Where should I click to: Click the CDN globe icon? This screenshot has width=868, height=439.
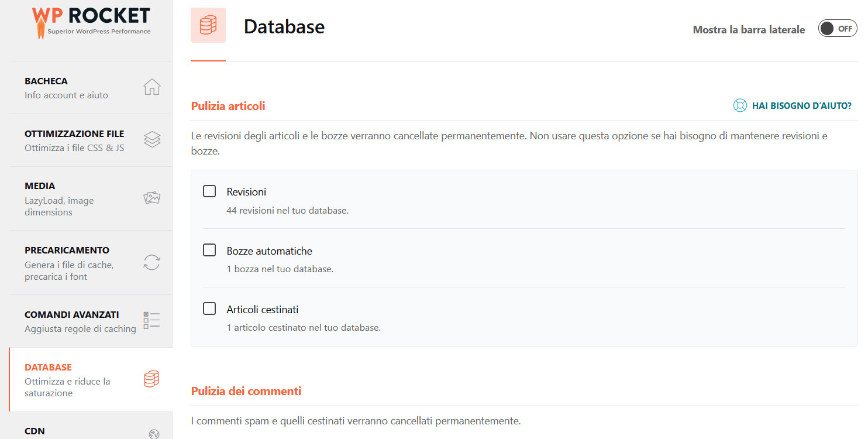(x=153, y=433)
